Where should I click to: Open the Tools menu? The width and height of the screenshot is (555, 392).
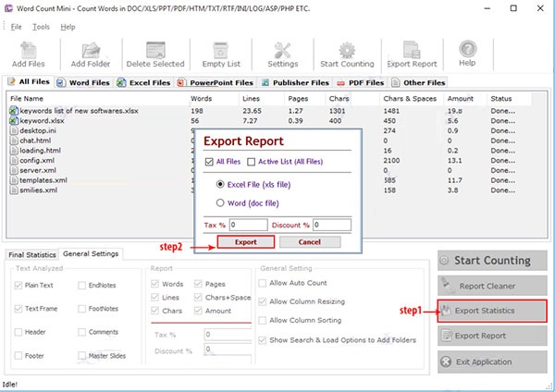pyautogui.click(x=41, y=27)
